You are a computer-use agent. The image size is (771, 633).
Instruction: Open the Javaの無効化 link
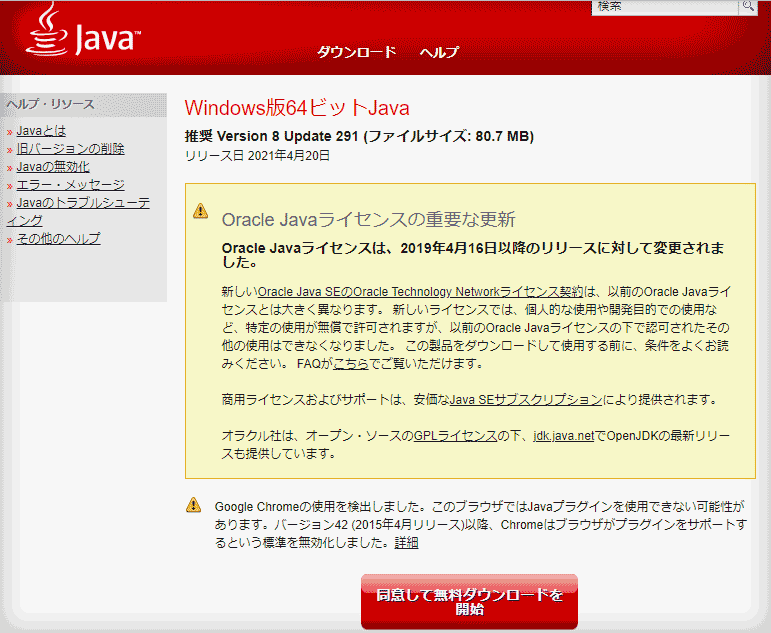tap(53, 167)
